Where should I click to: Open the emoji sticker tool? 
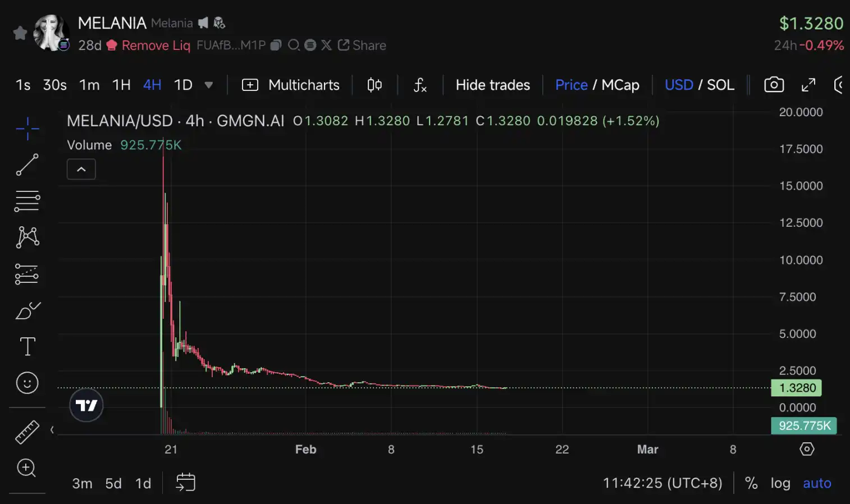[x=27, y=383]
